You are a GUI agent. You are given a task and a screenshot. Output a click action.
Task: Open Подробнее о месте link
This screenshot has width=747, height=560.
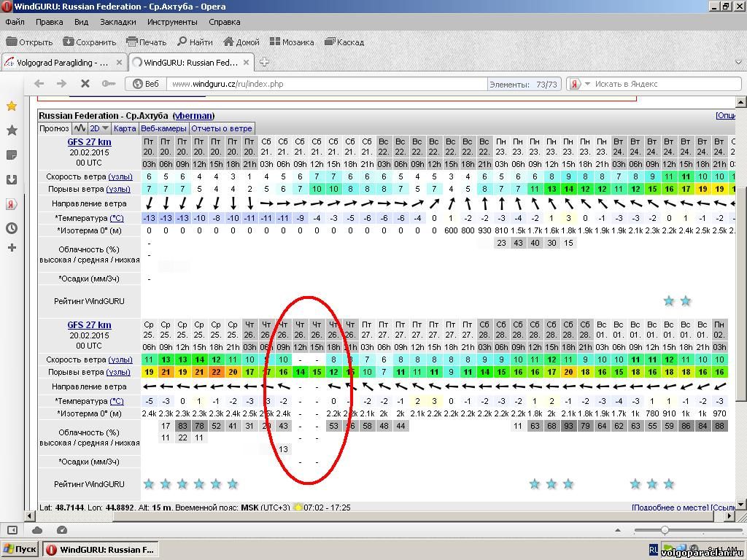tap(670, 507)
